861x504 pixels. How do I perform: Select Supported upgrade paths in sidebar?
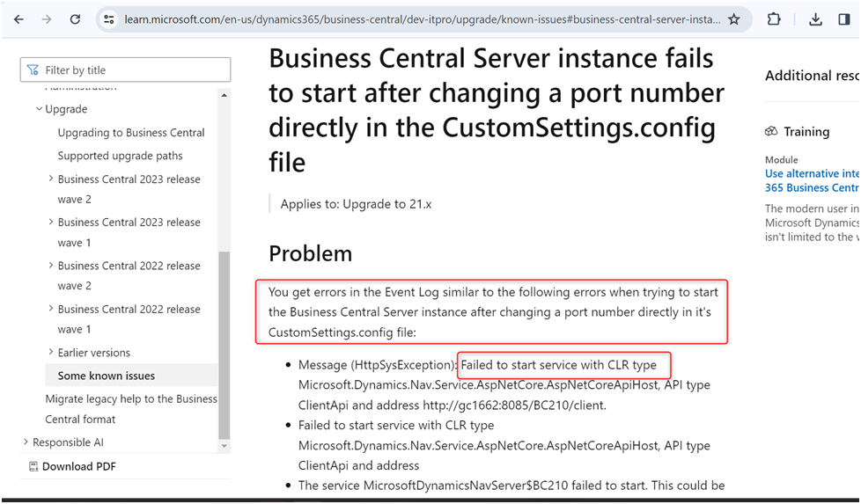[x=121, y=156]
